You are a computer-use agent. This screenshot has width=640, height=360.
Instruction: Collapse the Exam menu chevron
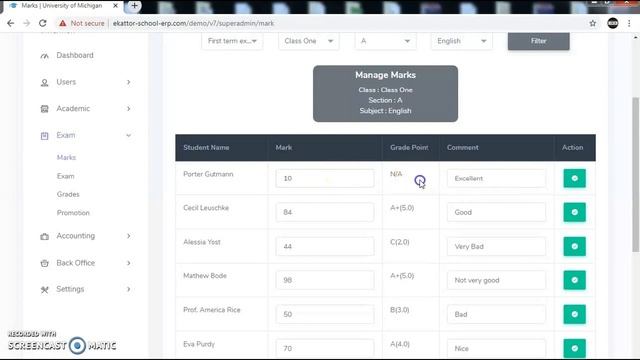click(129, 136)
